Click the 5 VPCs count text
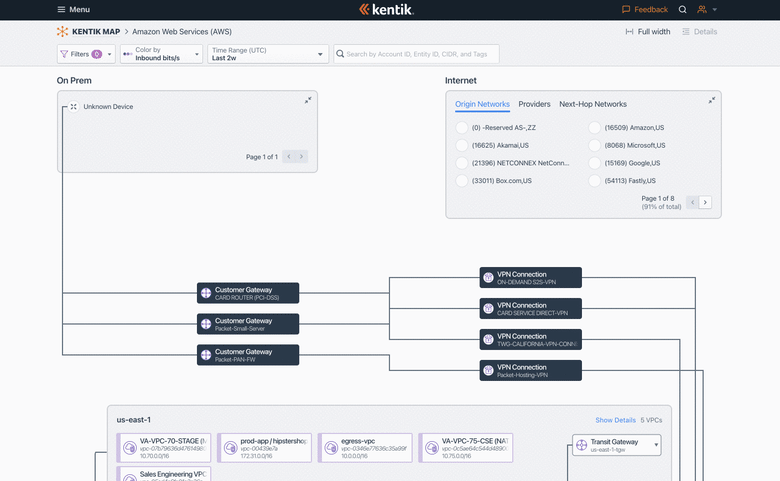The width and height of the screenshot is (780, 481). coord(651,420)
